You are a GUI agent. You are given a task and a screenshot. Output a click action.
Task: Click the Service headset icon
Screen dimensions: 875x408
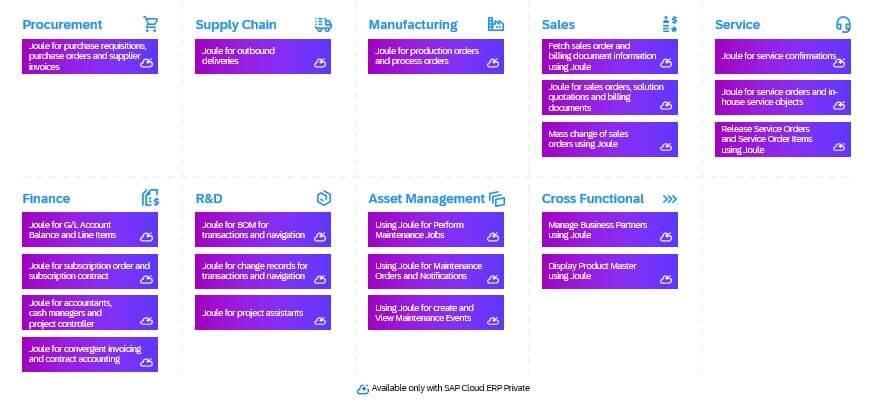click(x=842, y=24)
